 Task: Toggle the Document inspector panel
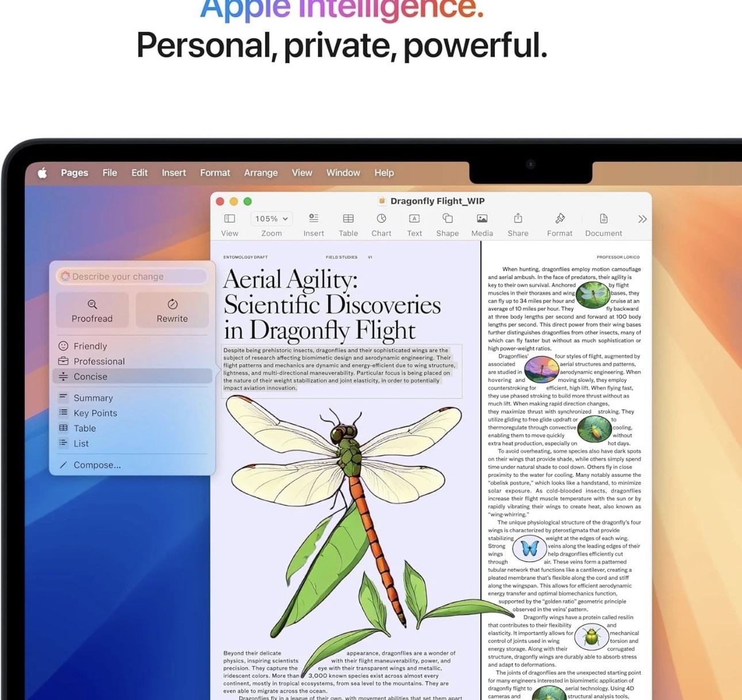coord(603,219)
